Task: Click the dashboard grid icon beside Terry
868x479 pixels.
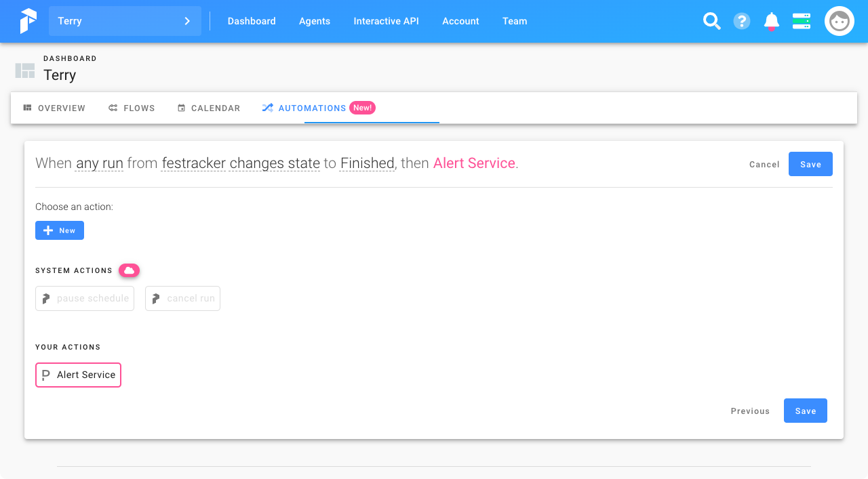Action: coord(25,70)
